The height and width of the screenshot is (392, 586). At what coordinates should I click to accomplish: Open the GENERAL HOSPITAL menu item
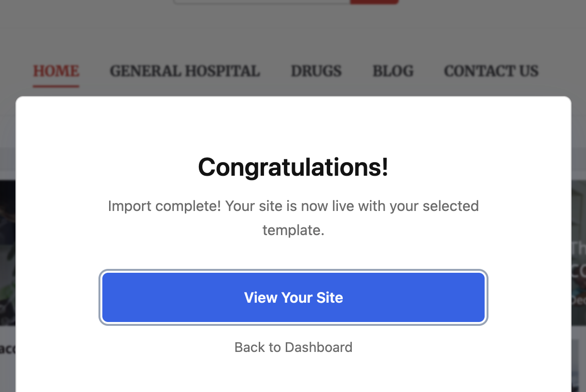[185, 71]
